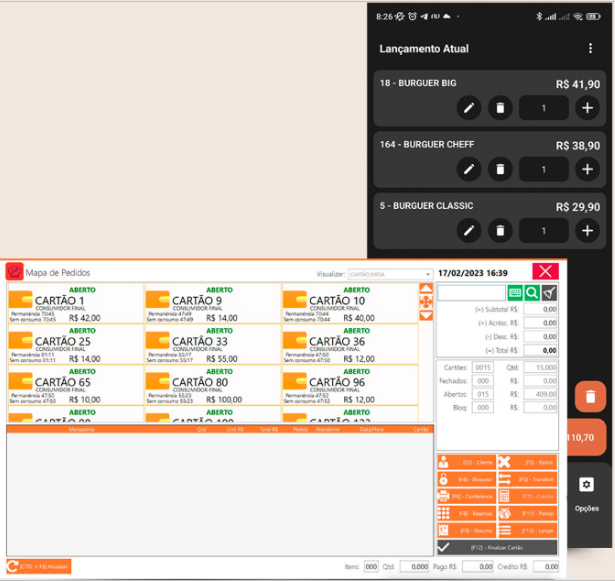Viewport: 615px width, 581px height.
Task: Click the Credito R$ field in footer
Action: coord(546,566)
